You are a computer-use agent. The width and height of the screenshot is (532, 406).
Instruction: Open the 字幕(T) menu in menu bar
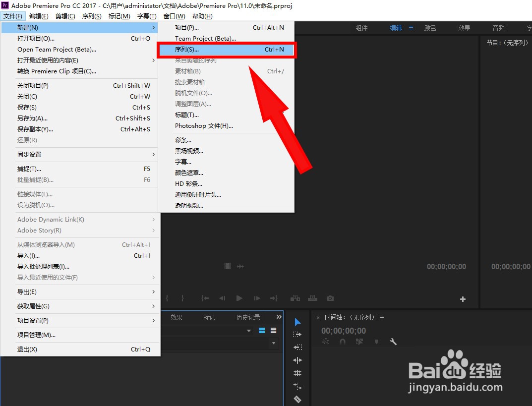pos(147,16)
